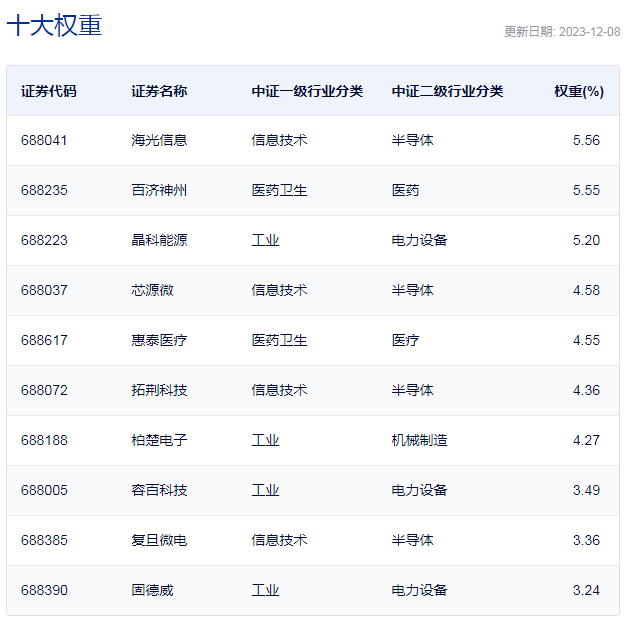This screenshot has height=630, width=628.
Task: Select security code 688617
Action: point(44,340)
